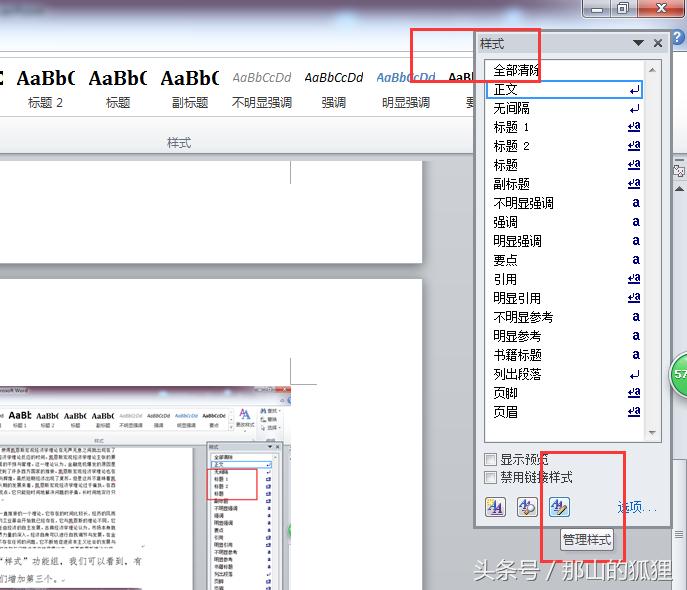Apply 书籍标题 style from the pane list

coord(564,355)
